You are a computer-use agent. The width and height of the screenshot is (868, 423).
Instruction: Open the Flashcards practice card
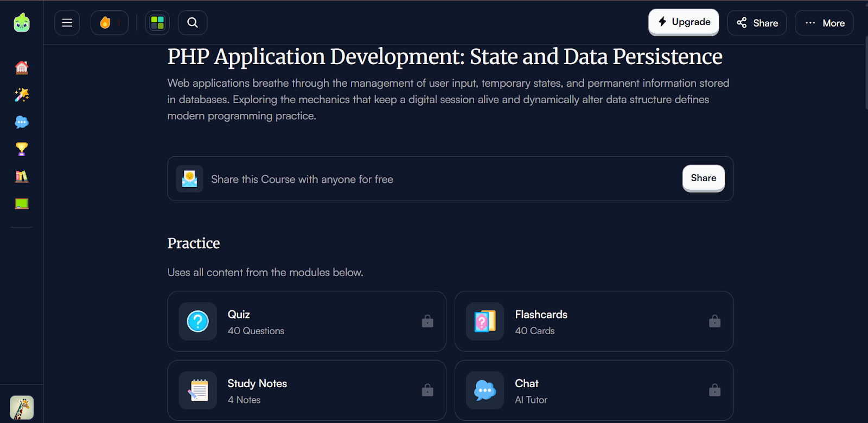(593, 322)
